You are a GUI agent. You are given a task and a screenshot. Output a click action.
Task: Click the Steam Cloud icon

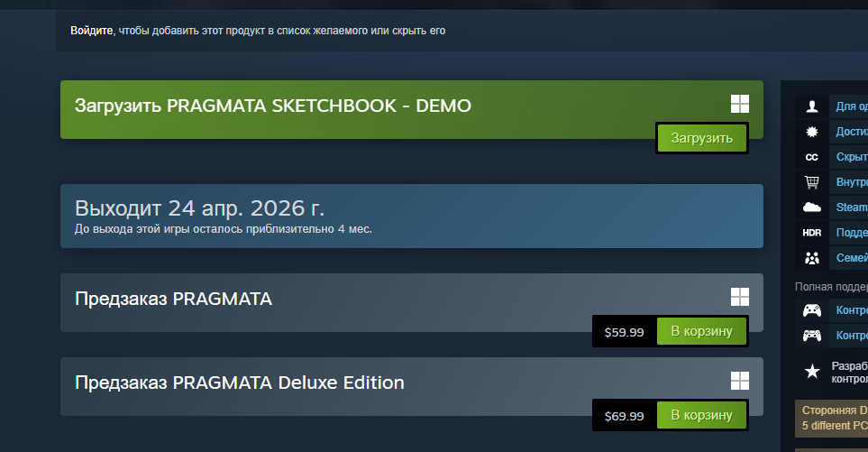coord(812,208)
